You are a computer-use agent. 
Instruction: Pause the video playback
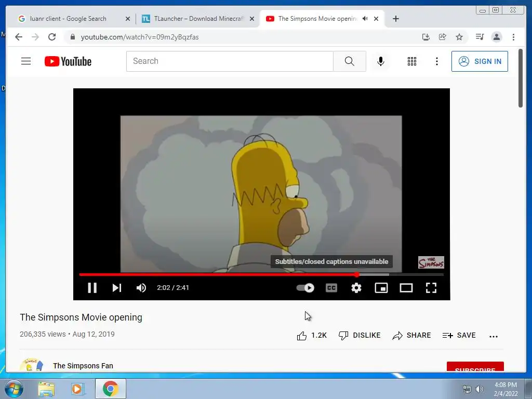[92, 288]
